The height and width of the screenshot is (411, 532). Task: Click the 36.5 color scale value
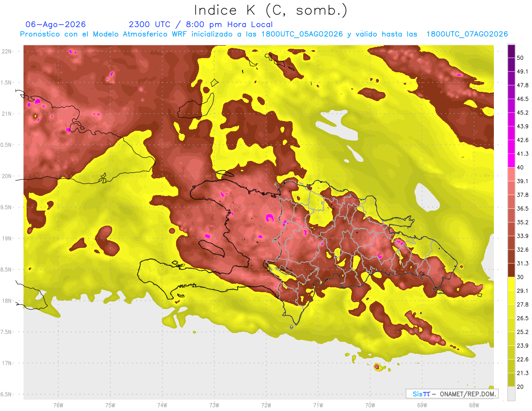pos(522,208)
